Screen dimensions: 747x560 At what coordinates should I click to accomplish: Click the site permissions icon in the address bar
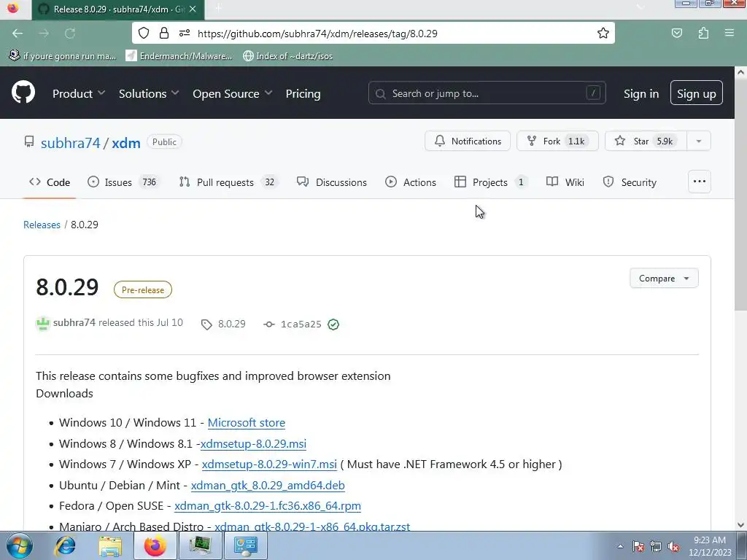(x=185, y=33)
